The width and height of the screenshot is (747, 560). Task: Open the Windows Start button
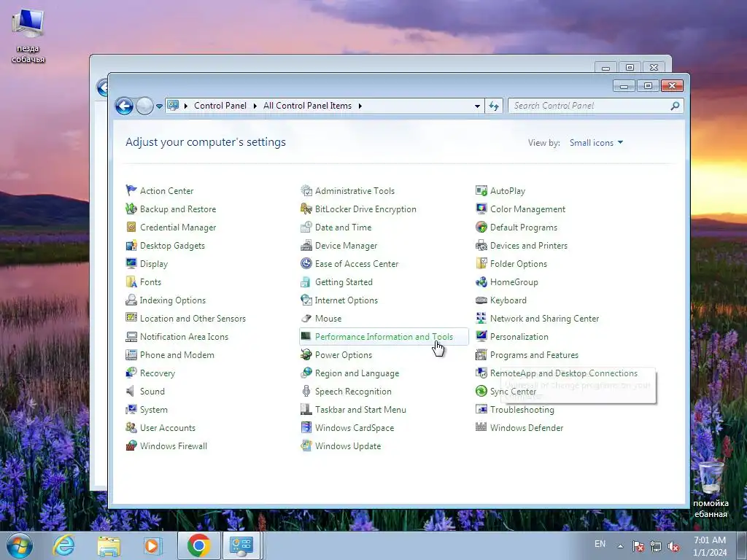coord(19,545)
